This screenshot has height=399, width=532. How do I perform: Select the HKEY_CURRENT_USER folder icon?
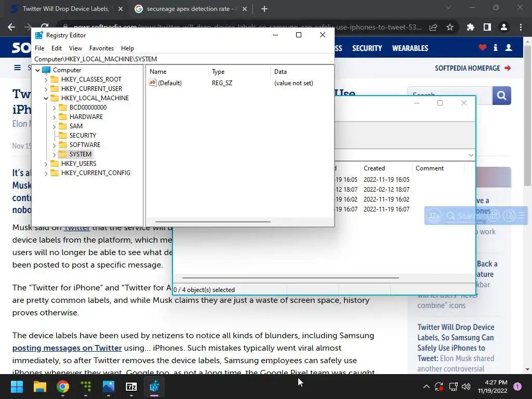55,88
